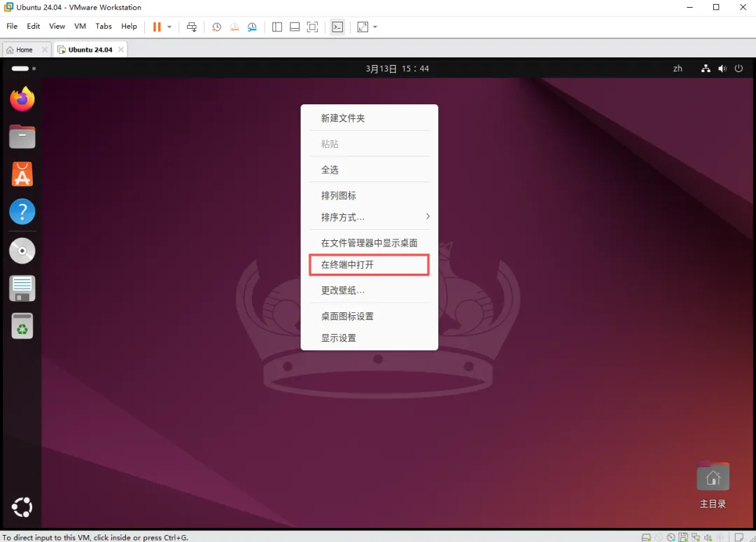Close the Home tab
The height and width of the screenshot is (542, 756).
coord(44,50)
